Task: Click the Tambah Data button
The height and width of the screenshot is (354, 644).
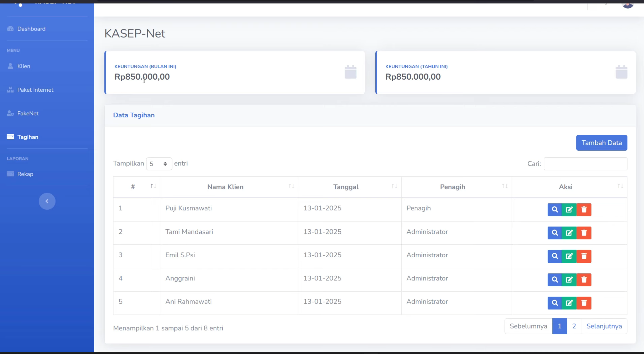Action: (x=602, y=143)
